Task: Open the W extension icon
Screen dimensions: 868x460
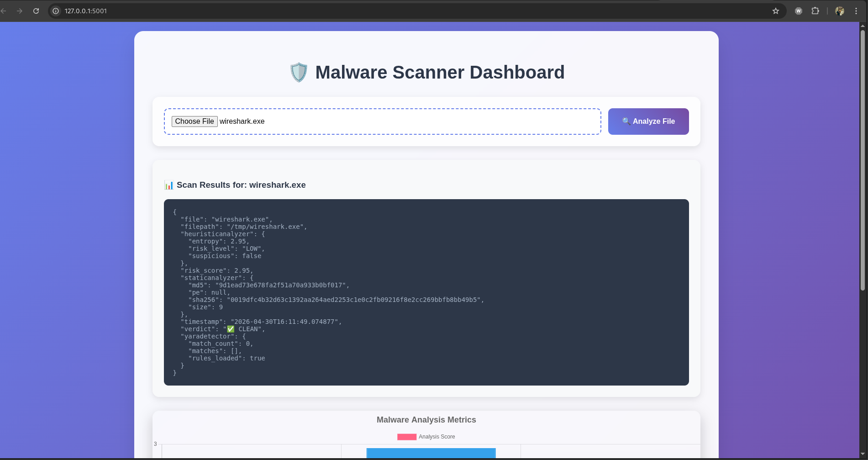Action: [799, 11]
